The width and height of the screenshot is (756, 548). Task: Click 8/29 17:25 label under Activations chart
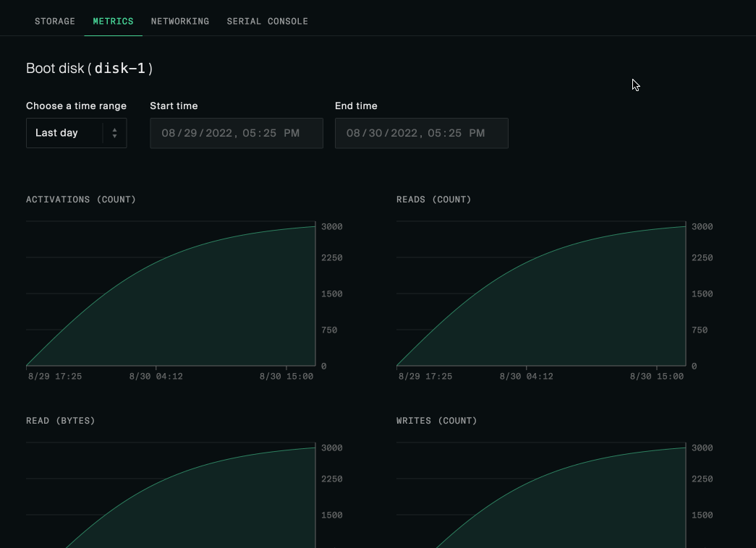click(x=55, y=377)
